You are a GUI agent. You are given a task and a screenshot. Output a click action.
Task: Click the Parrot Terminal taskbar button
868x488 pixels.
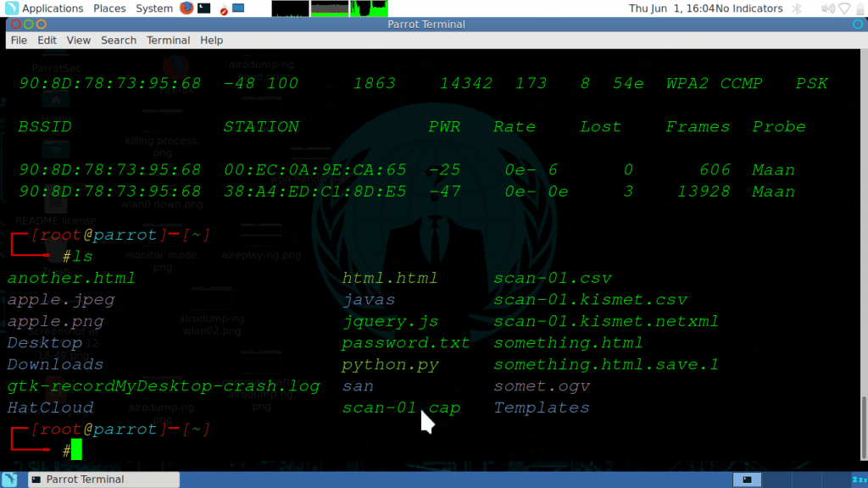[x=103, y=480]
